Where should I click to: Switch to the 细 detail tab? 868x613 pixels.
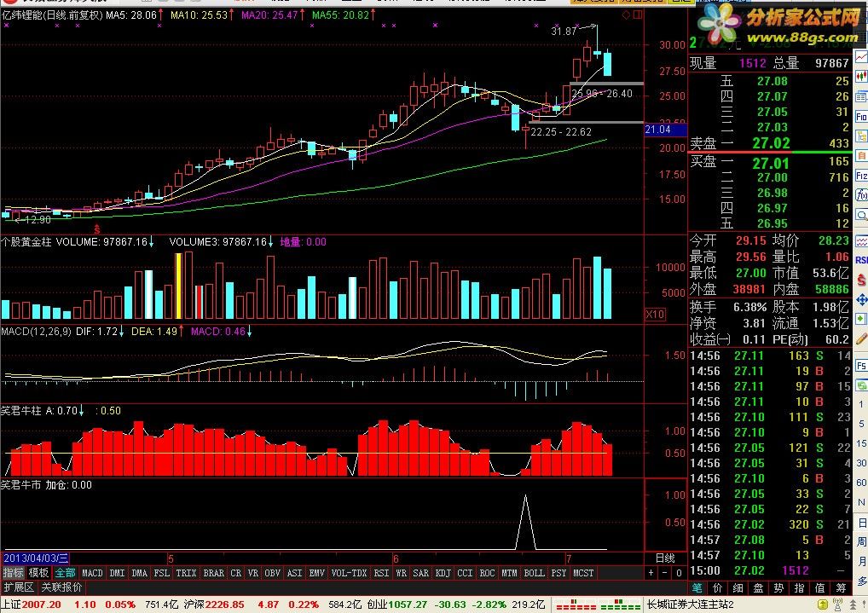738,588
